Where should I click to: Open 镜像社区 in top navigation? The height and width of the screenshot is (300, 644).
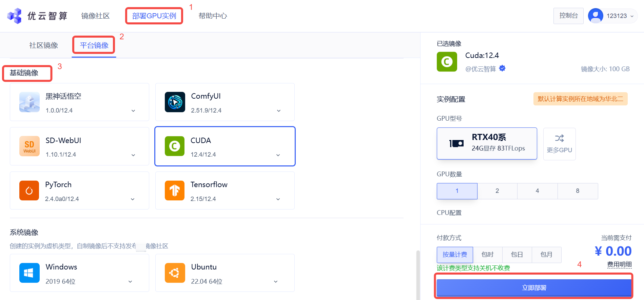[95, 16]
